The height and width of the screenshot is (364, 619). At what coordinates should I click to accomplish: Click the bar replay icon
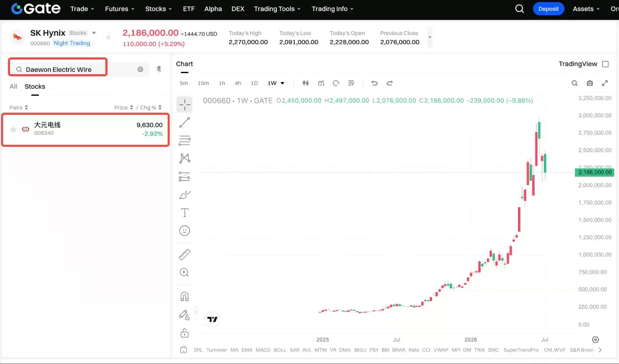(x=336, y=83)
